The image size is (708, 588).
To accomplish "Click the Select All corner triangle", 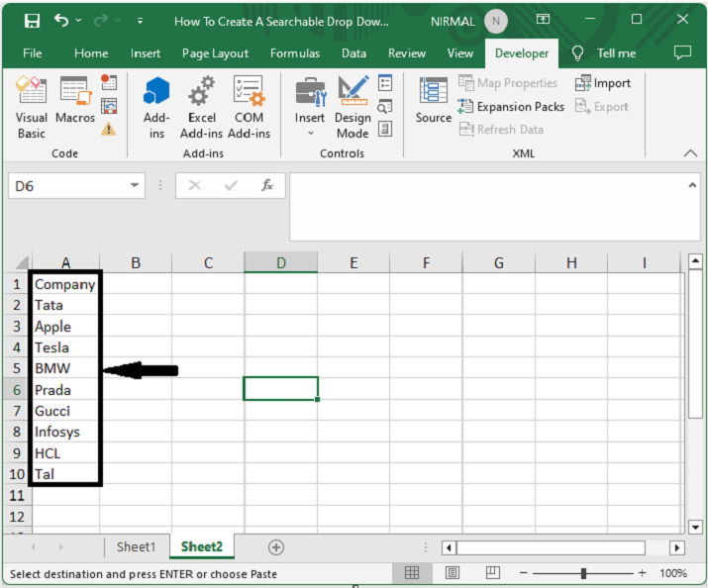I will 22,262.
